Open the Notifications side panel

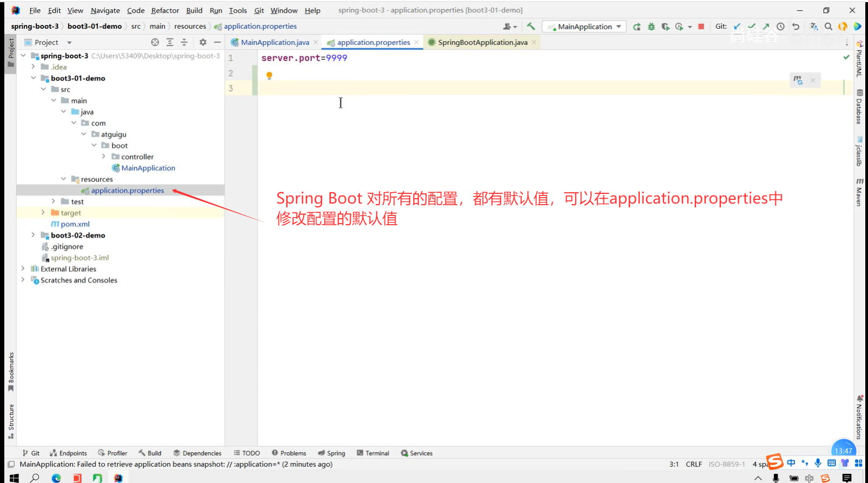point(859,417)
